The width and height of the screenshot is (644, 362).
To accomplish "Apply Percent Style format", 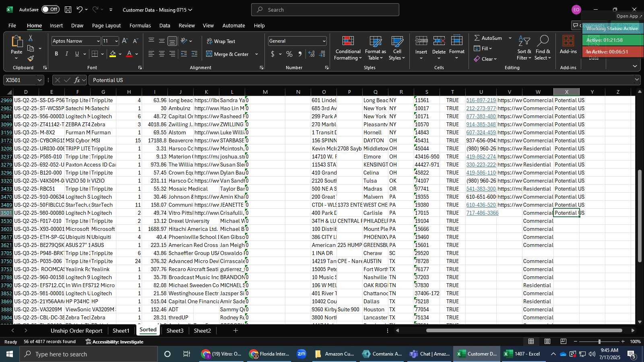I will pos(289,54).
